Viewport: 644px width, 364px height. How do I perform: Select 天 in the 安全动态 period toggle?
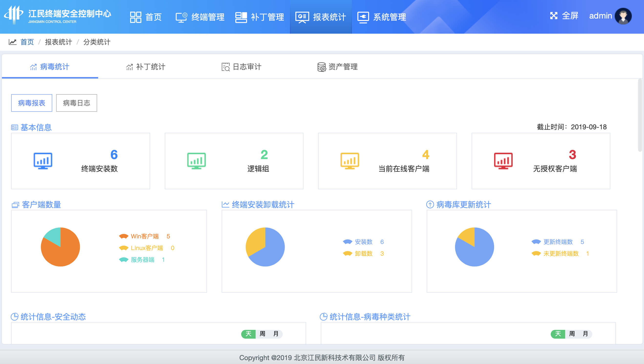click(x=248, y=334)
